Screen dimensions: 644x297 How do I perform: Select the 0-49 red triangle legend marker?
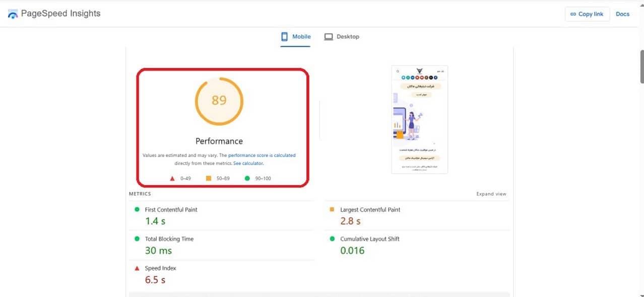[171, 178]
